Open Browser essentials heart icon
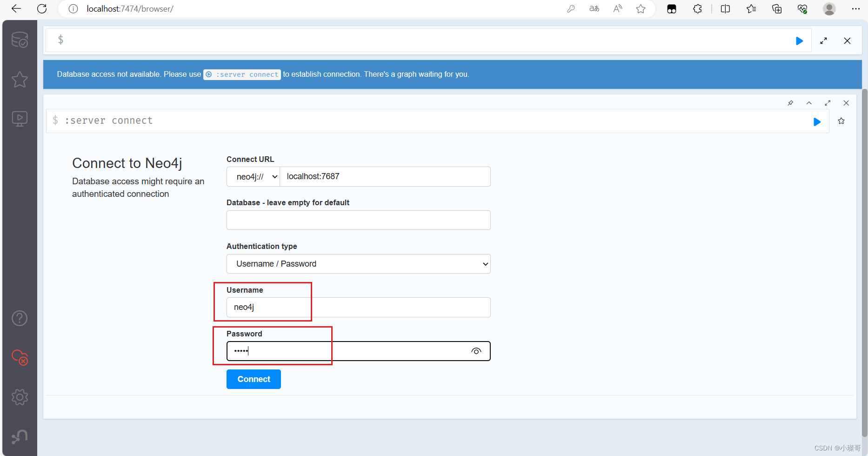The image size is (868, 456). tap(802, 9)
